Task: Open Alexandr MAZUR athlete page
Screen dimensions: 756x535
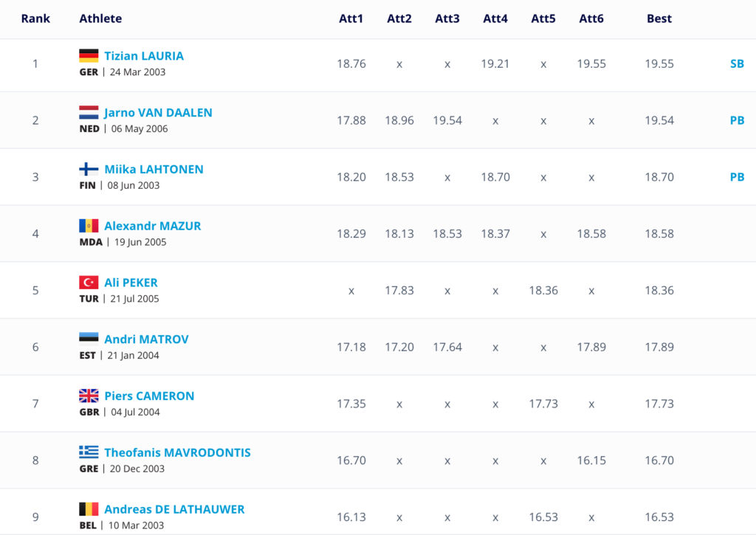Action: [152, 226]
